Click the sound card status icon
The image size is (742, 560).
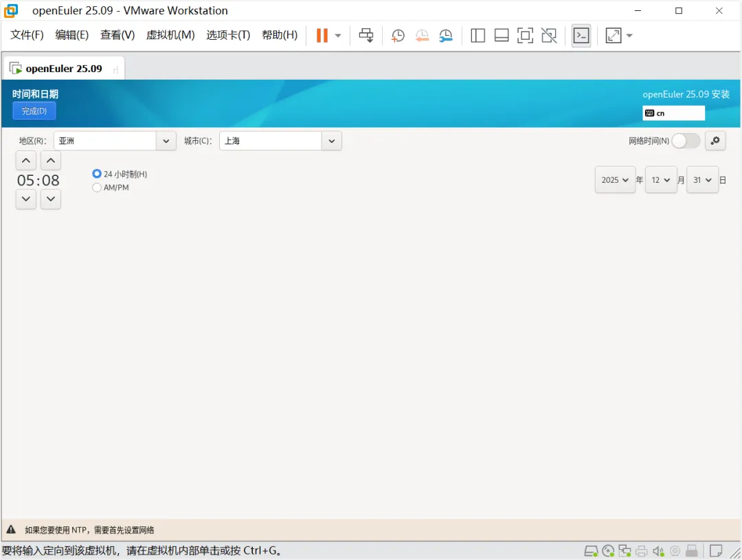click(x=658, y=551)
